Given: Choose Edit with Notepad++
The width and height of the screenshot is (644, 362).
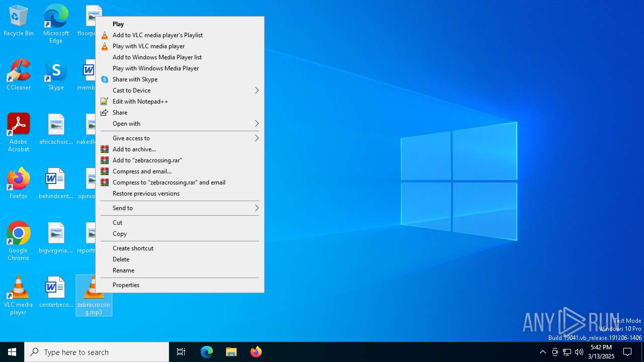Looking at the screenshot, I should [x=180, y=102].
